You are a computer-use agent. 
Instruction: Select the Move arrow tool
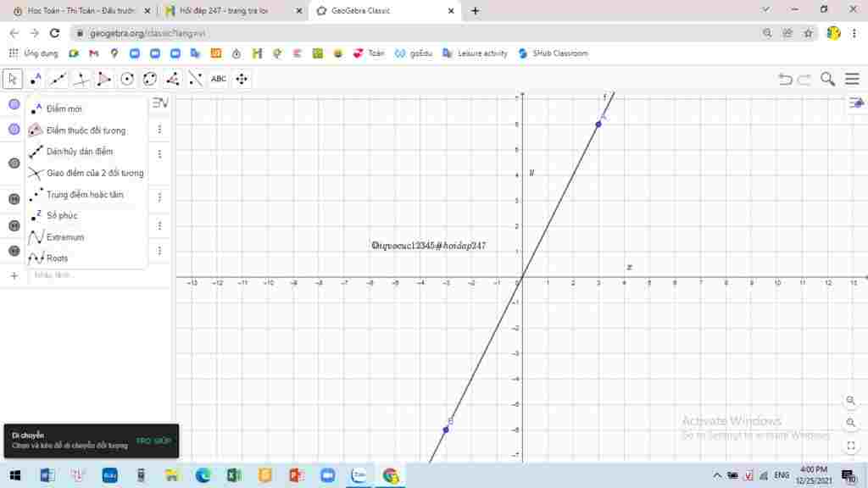tap(12, 79)
